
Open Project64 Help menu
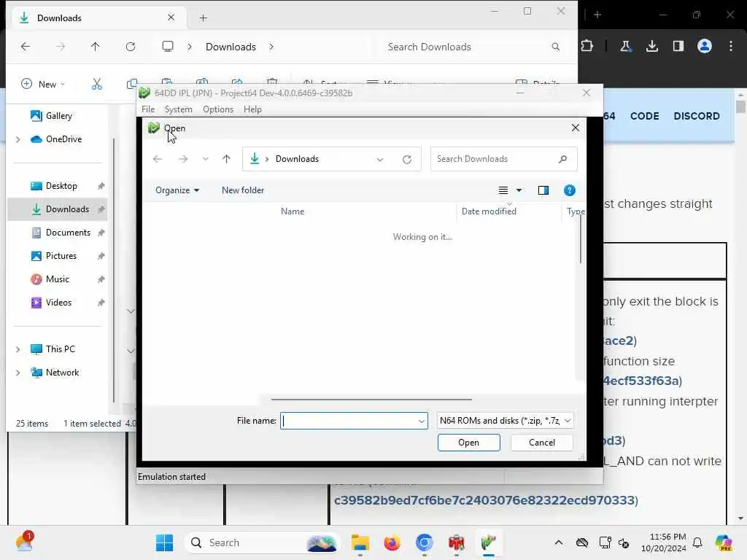252,109
